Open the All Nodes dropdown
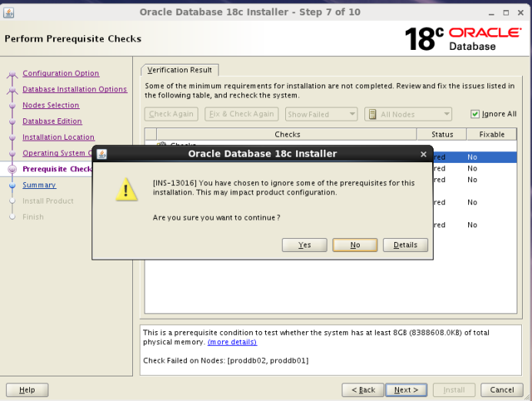 (x=407, y=114)
